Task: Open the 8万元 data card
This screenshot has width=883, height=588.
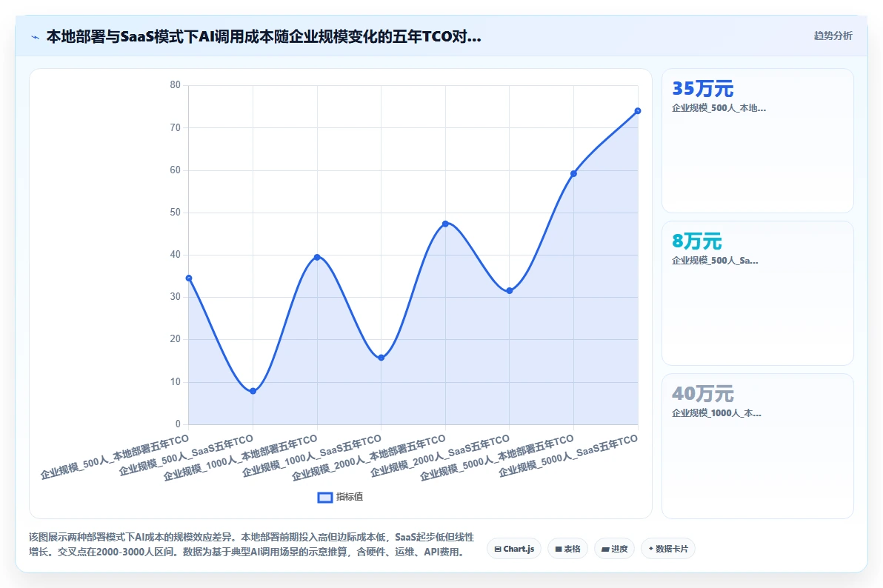Action: [757, 293]
